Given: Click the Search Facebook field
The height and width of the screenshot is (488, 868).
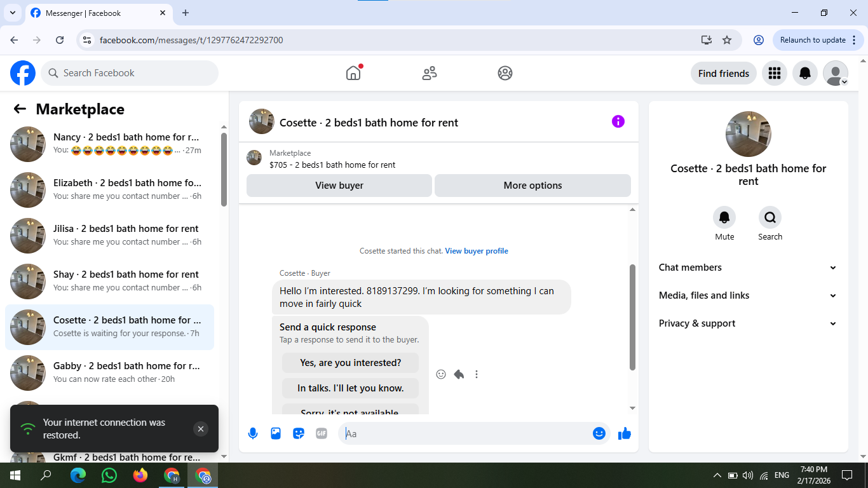Looking at the screenshot, I should (130, 73).
